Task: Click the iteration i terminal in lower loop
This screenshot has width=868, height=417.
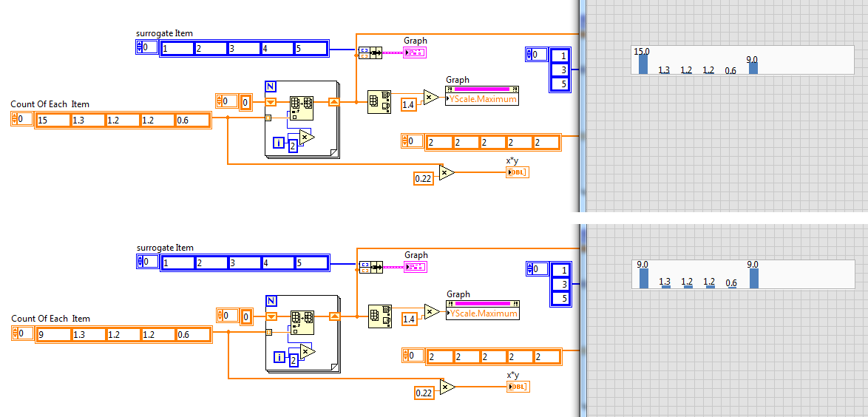Action: [279, 359]
